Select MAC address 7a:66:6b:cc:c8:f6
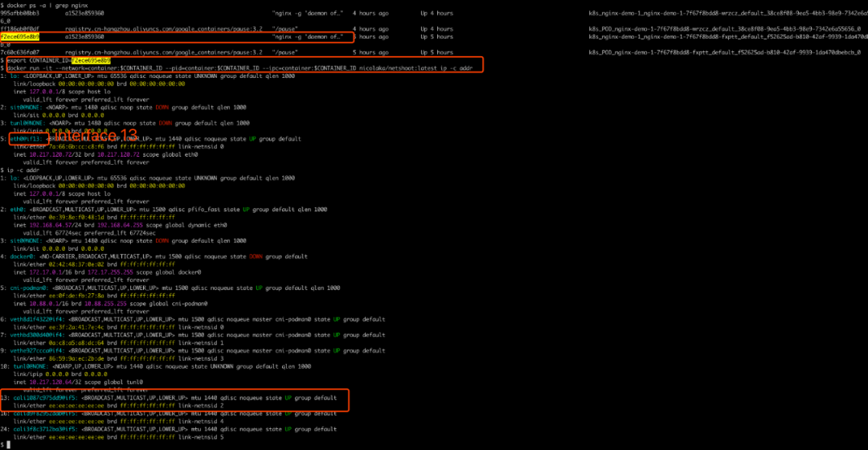This screenshot has height=450, width=868. pyautogui.click(x=77, y=147)
